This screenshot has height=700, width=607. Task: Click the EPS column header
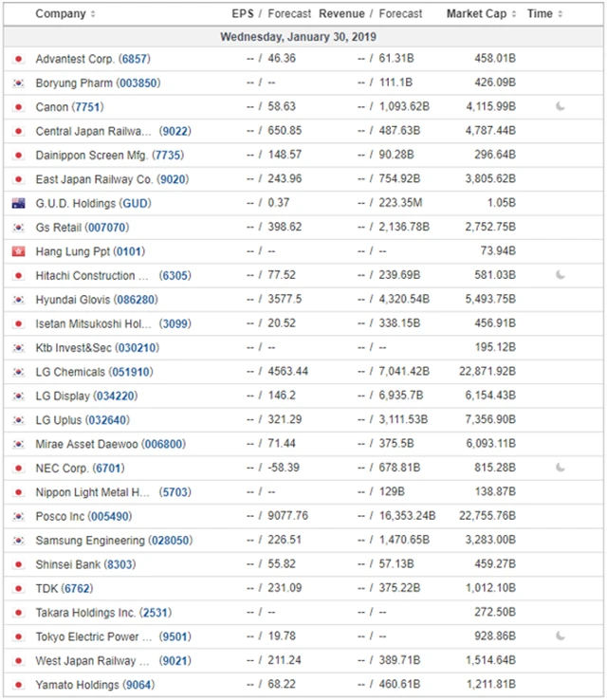(x=243, y=14)
